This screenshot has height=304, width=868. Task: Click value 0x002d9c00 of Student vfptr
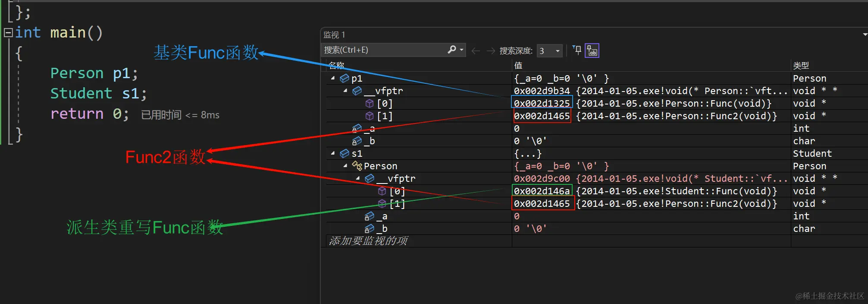[542, 178]
